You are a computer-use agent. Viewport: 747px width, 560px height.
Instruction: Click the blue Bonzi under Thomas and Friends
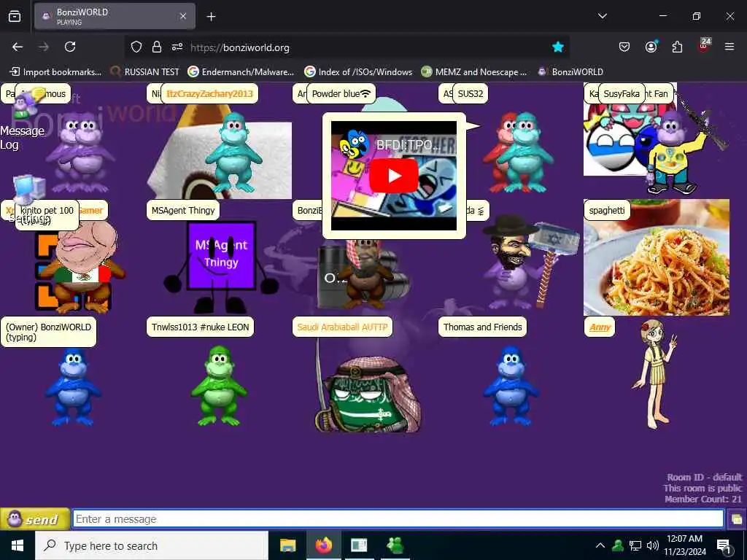coord(511,386)
